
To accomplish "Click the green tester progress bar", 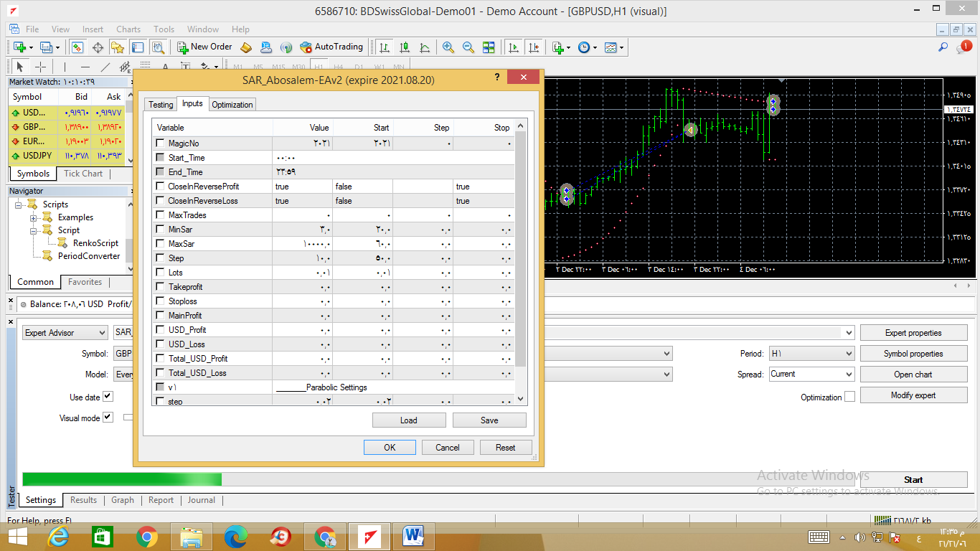I will [x=122, y=479].
